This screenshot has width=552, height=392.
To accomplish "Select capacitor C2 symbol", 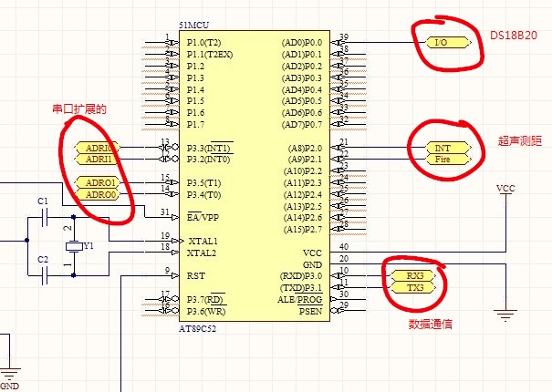I will (45, 275).
